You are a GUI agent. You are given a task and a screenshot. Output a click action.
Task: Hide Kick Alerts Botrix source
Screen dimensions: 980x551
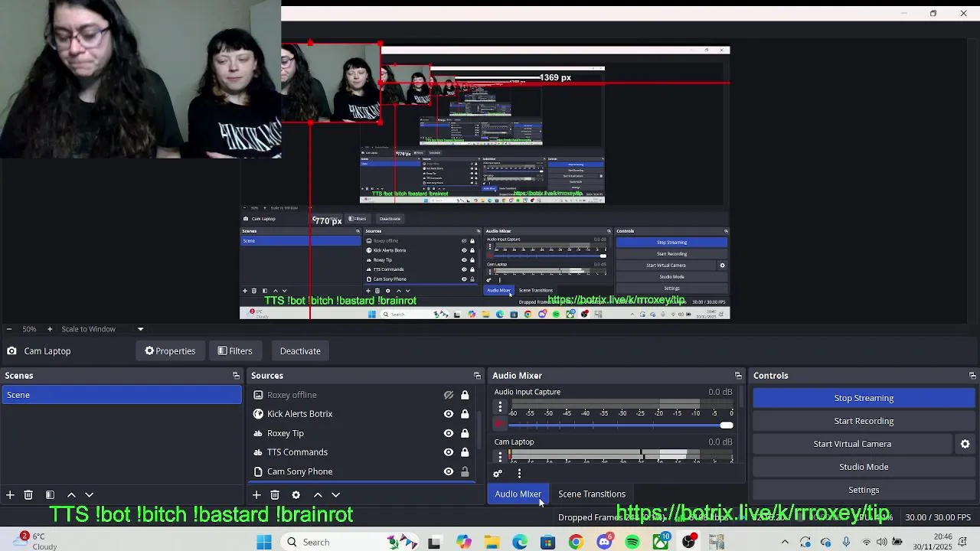[449, 414]
